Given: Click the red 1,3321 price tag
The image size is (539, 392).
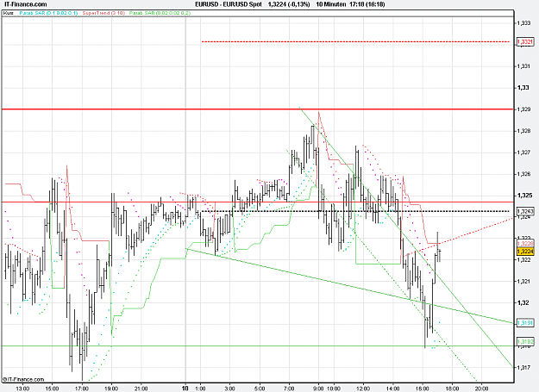Looking at the screenshot, I should 525,42.
